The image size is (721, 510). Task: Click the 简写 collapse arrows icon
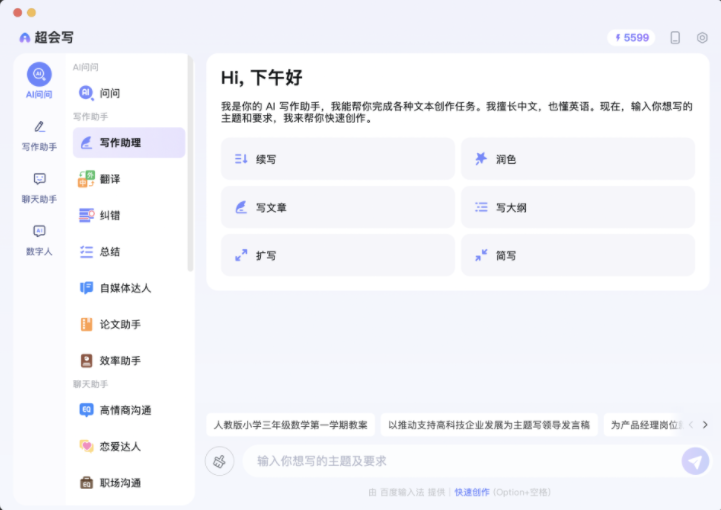click(481, 255)
